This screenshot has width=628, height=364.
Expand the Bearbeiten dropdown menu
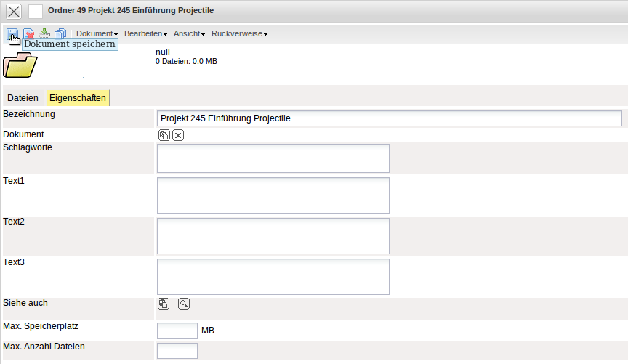click(145, 34)
